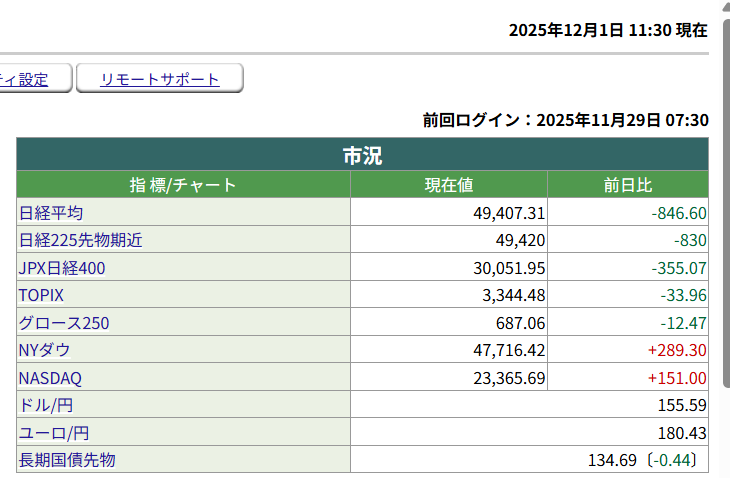
Task: Click the 市況 table title bar
Action: (362, 155)
